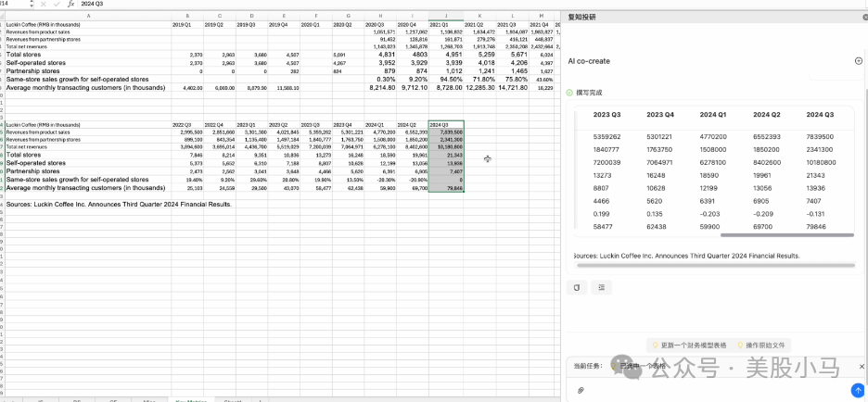This screenshot has height=402, width=868.
Task: Open the fx insert function dialog
Action: 70,4
